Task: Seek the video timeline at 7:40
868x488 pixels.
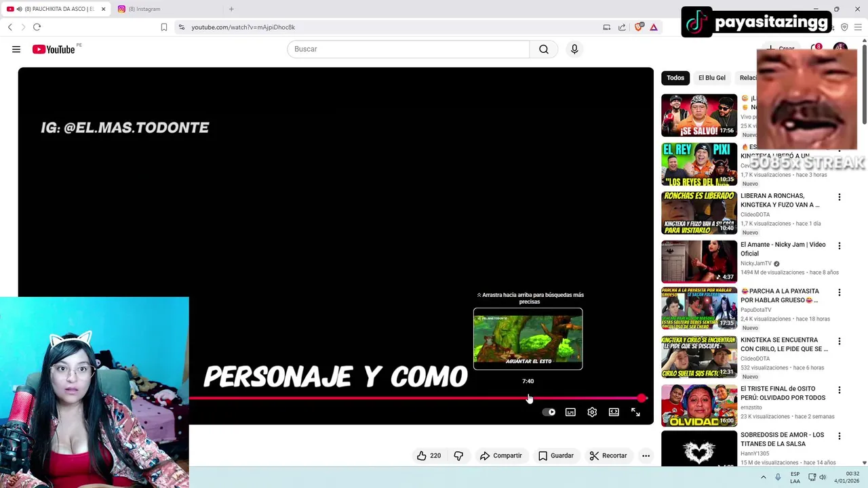Action: pyautogui.click(x=528, y=398)
